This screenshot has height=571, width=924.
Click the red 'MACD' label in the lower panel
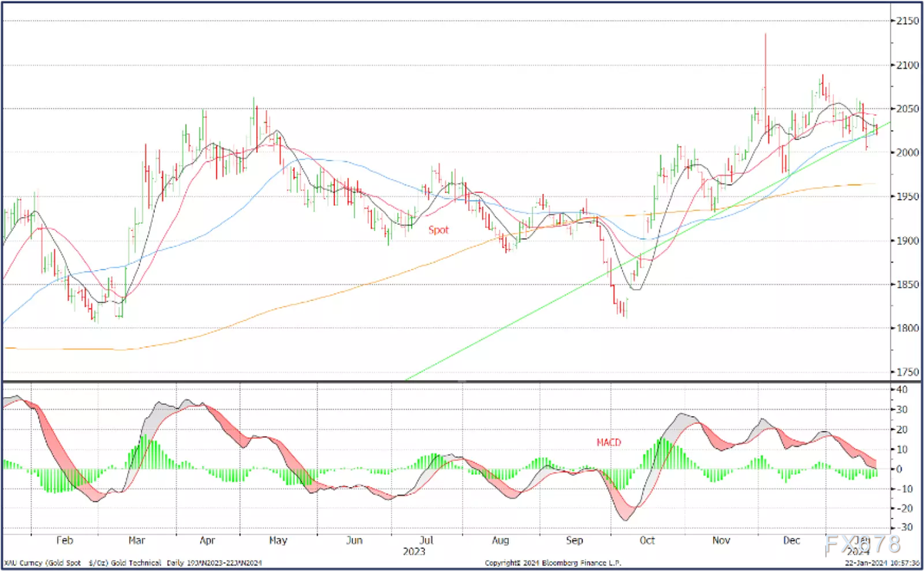point(608,442)
